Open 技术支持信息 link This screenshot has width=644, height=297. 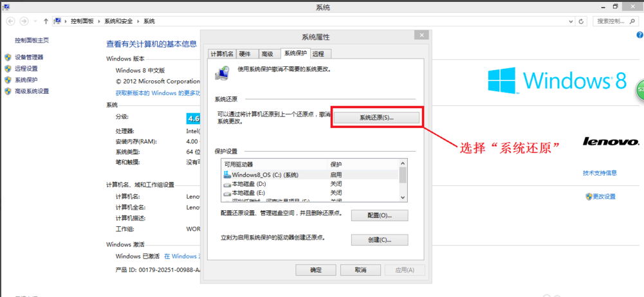coord(600,173)
